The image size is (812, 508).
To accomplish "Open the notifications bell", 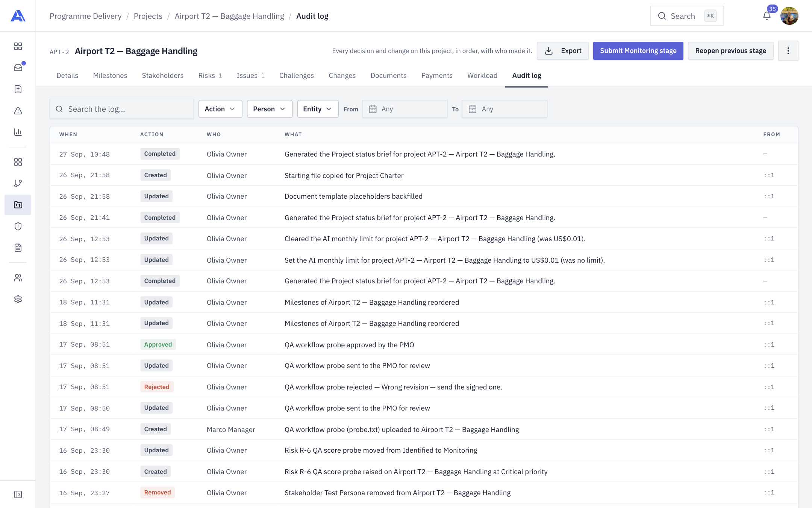I will pyautogui.click(x=767, y=16).
